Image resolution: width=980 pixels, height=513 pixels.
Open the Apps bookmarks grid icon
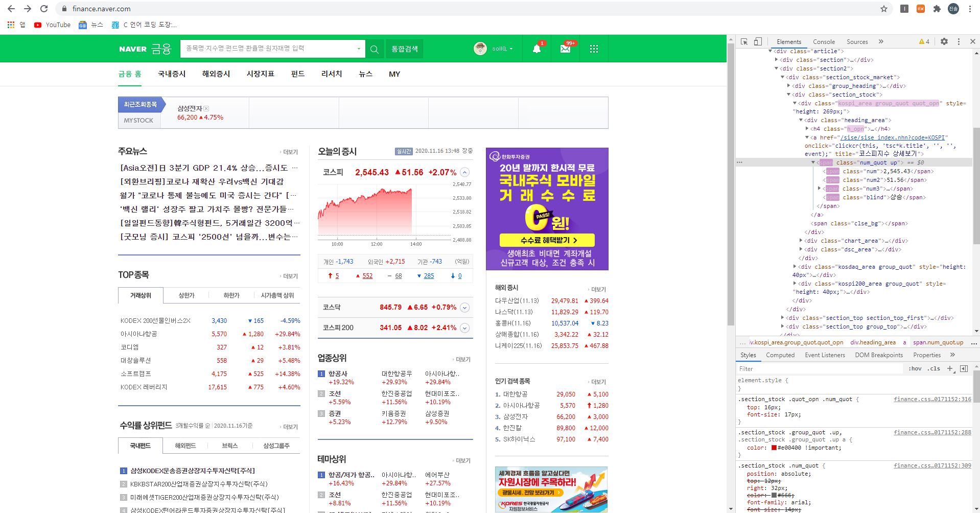11,25
